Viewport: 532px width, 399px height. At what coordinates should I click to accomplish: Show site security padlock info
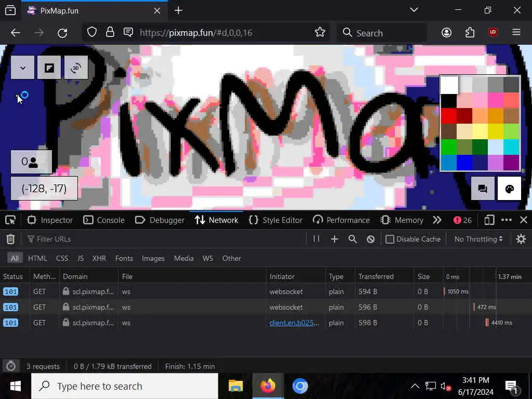[x=110, y=33]
